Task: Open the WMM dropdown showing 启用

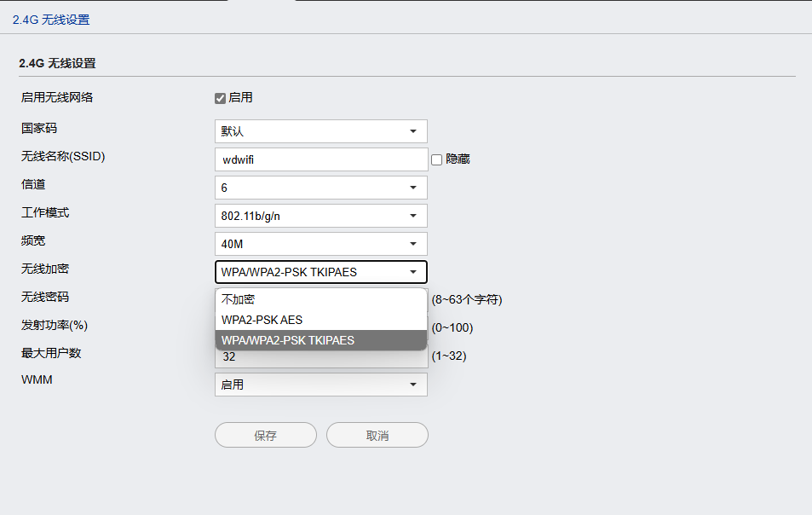Action: [x=321, y=385]
